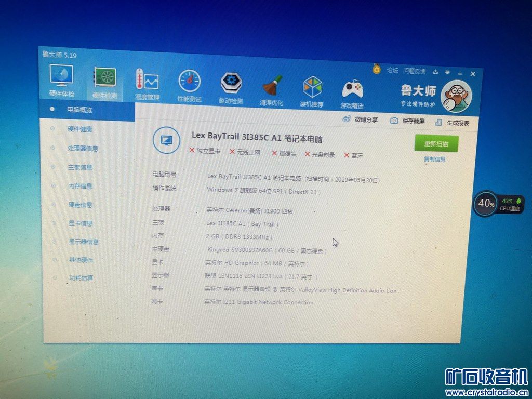Open 驱动检测 driver detection icon
Viewport: 532px width, 399px height.
point(231,88)
